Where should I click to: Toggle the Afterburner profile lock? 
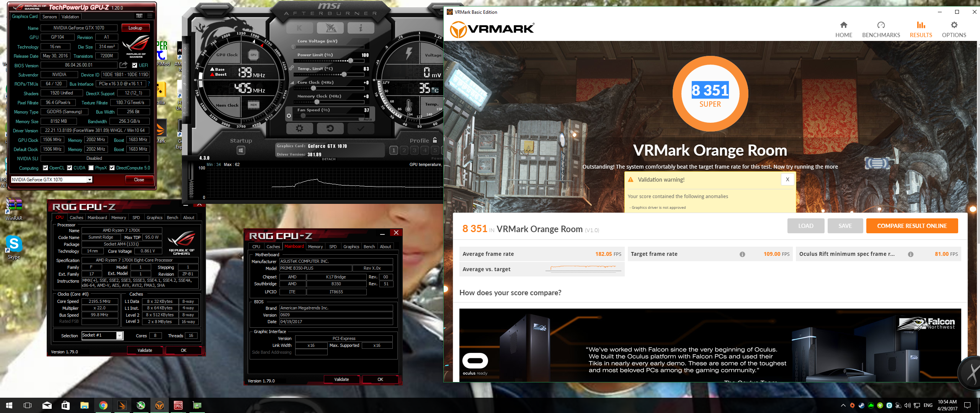(x=435, y=140)
